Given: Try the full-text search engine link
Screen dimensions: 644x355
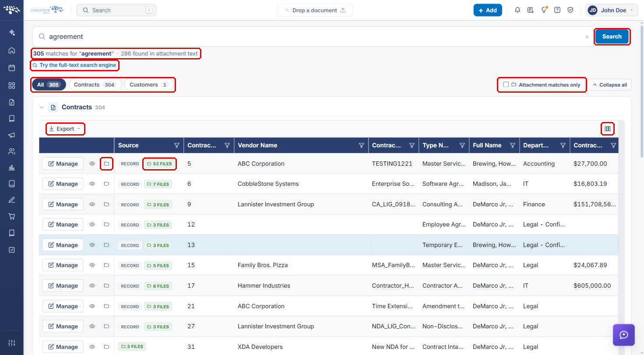Looking at the screenshot, I should (74, 65).
